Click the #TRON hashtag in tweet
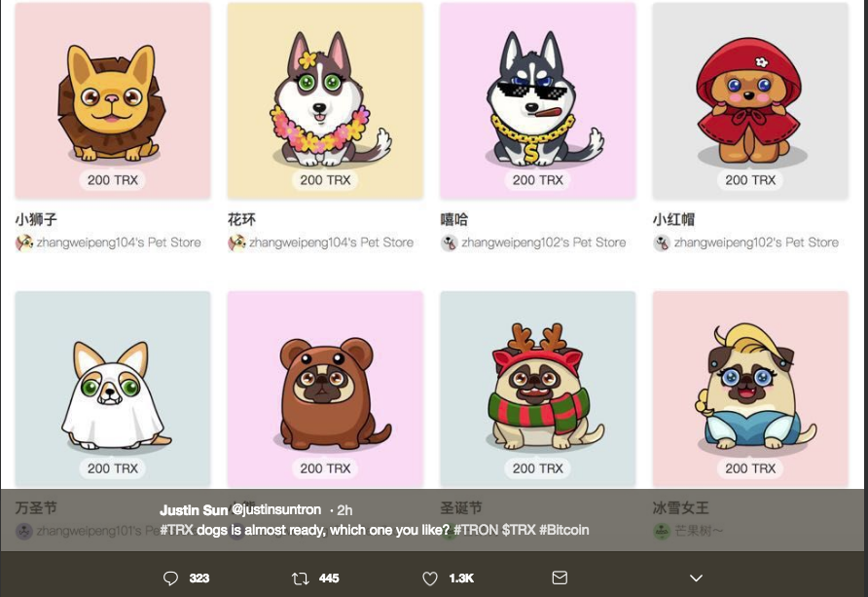Image resolution: width=868 pixels, height=597 pixels. point(476,530)
